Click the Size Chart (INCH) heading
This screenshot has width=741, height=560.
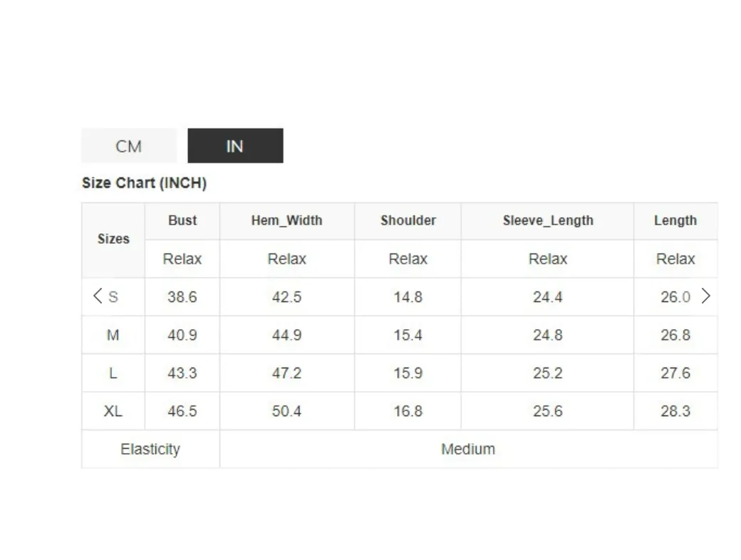tap(144, 183)
